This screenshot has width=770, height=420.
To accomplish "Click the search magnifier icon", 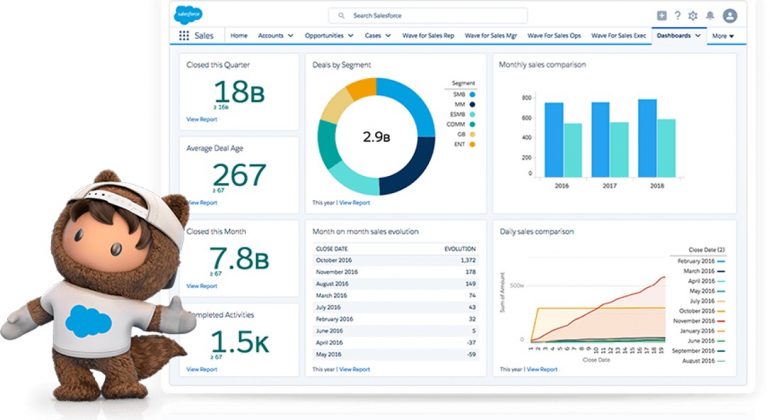I will pos(341,16).
